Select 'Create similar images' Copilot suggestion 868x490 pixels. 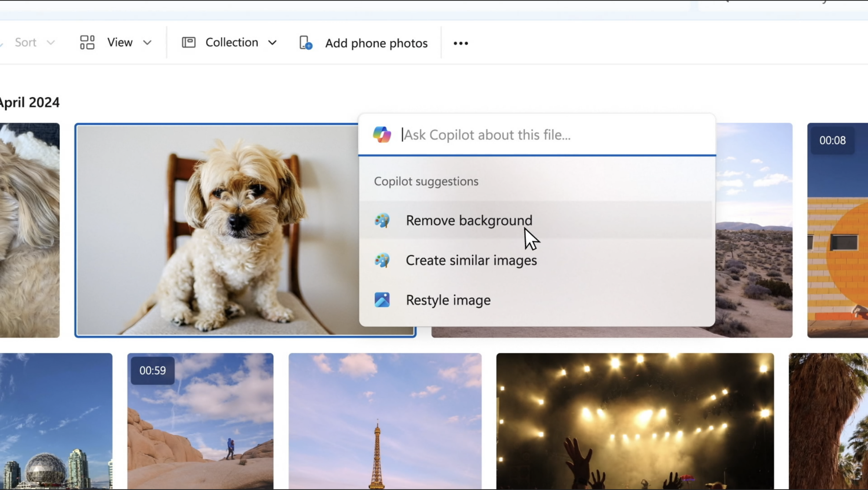coord(471,260)
